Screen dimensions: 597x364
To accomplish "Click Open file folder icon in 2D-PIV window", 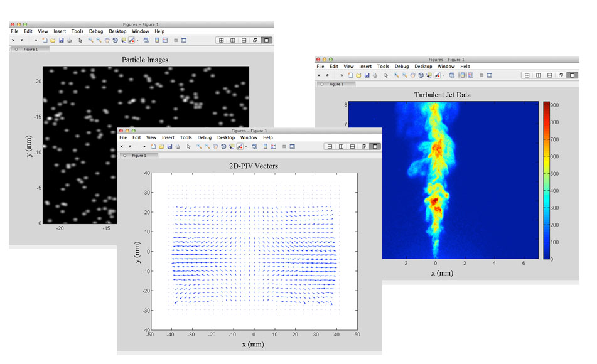I will (162, 146).
